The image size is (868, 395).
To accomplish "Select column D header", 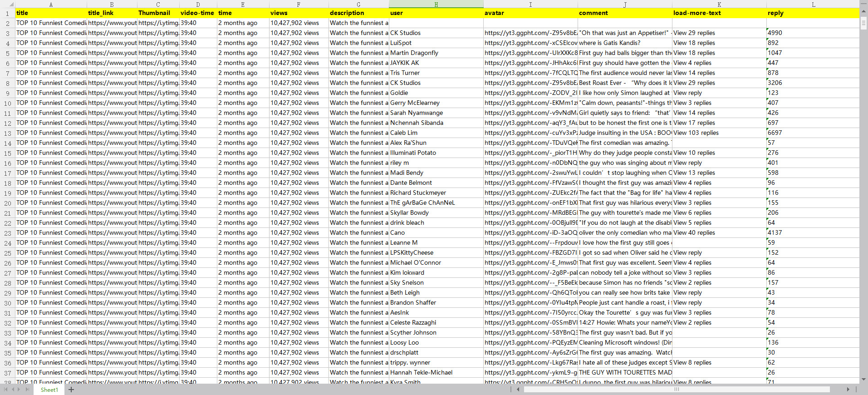I will tap(198, 4).
